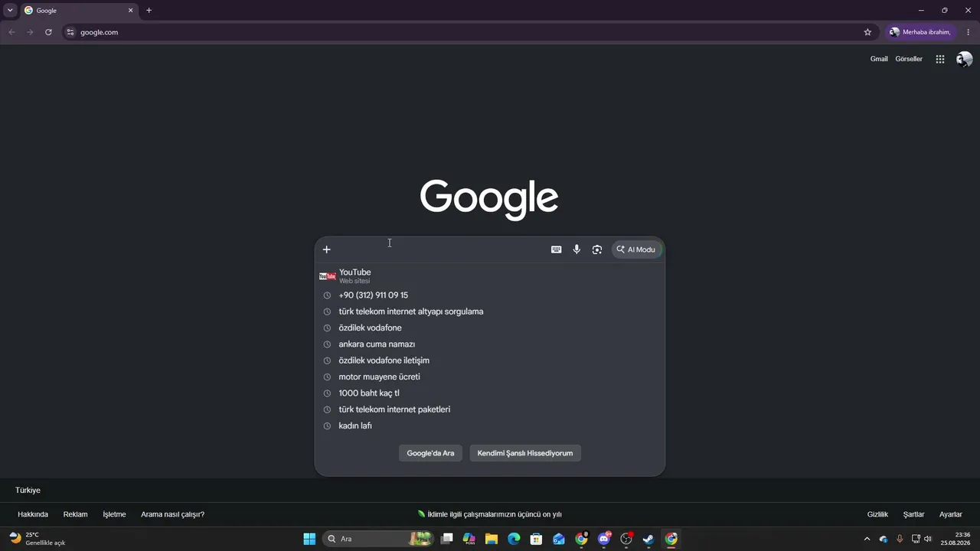Open the 'Merhaba ibrahim' profile chip
The image size is (980, 551).
pos(920,32)
